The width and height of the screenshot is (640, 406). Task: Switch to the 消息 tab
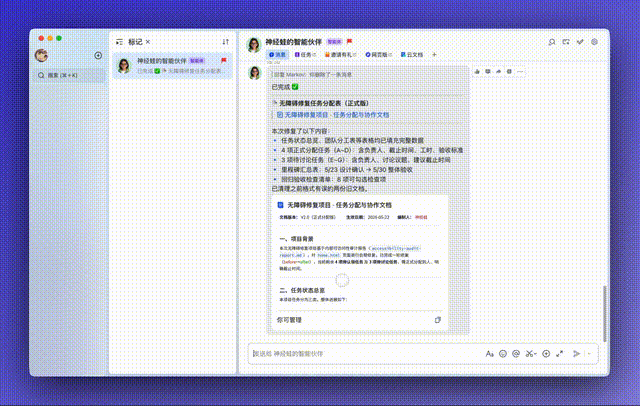(278, 55)
